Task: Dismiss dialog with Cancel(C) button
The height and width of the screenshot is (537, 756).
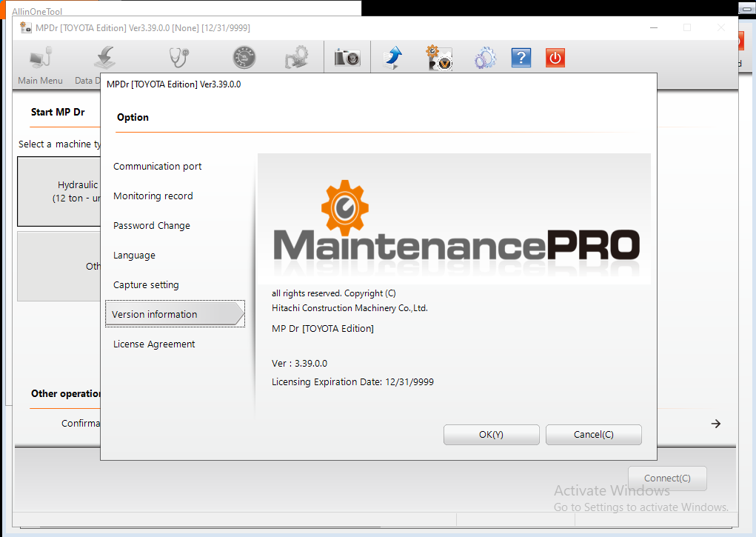Action: click(x=594, y=435)
